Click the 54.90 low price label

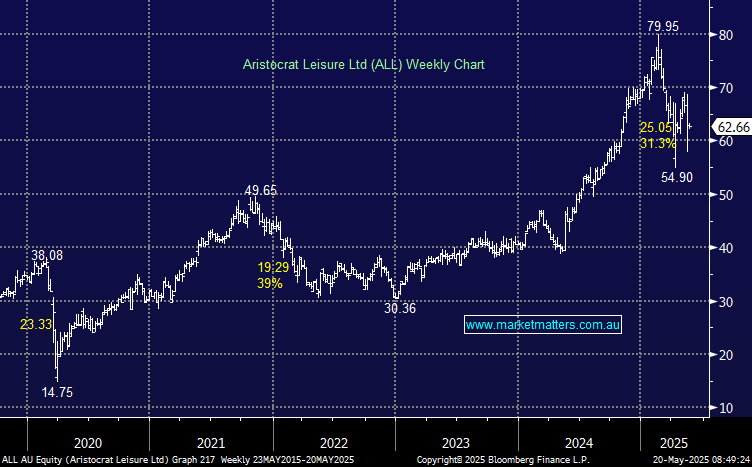(677, 177)
